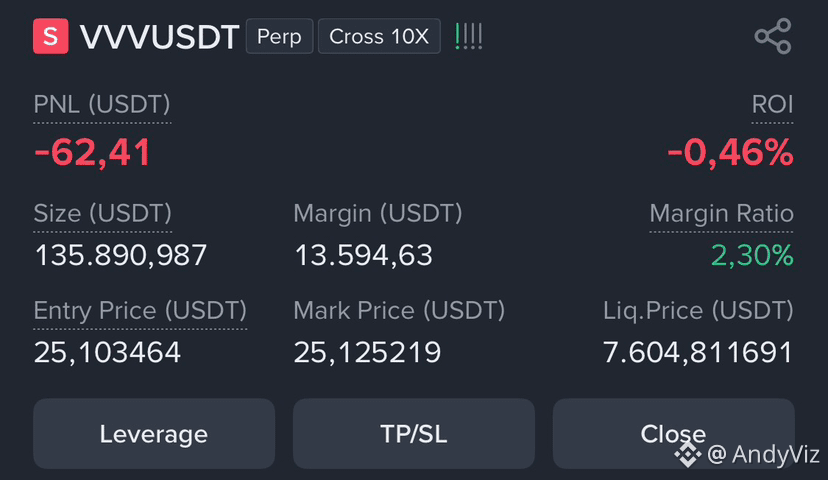Image resolution: width=828 pixels, height=480 pixels.
Task: Open the Leverage settings
Action: [154, 434]
